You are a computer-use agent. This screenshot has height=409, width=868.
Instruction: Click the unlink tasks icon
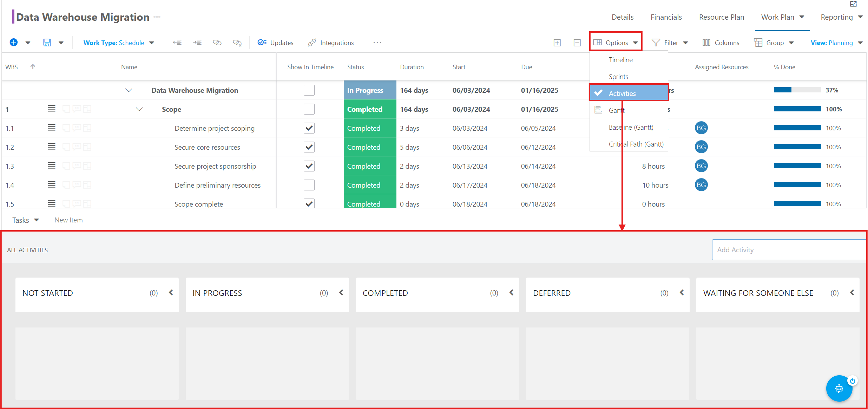(237, 43)
